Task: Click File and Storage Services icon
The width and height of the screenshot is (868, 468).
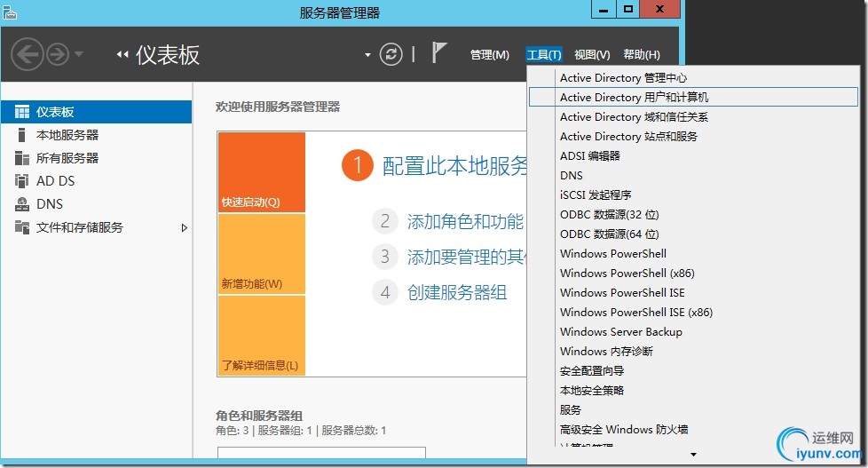Action: 22,227
